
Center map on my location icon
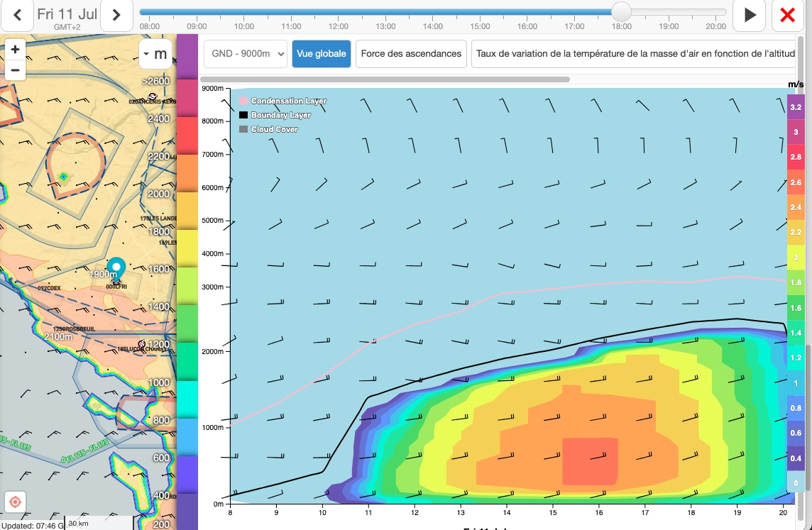point(15,501)
